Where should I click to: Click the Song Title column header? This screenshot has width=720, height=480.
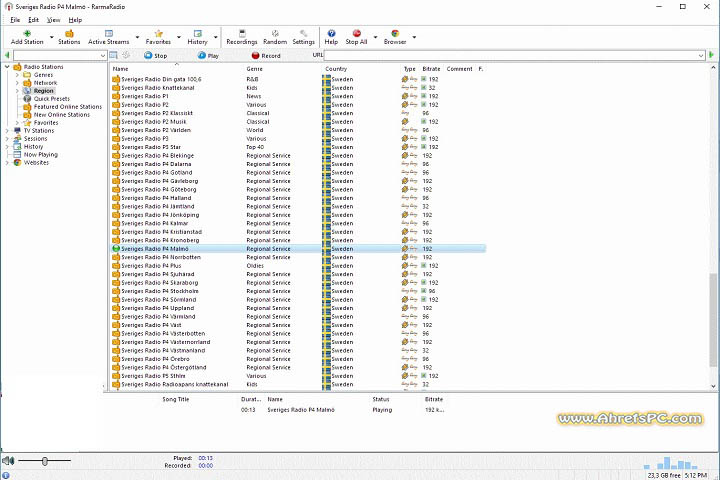click(175, 399)
